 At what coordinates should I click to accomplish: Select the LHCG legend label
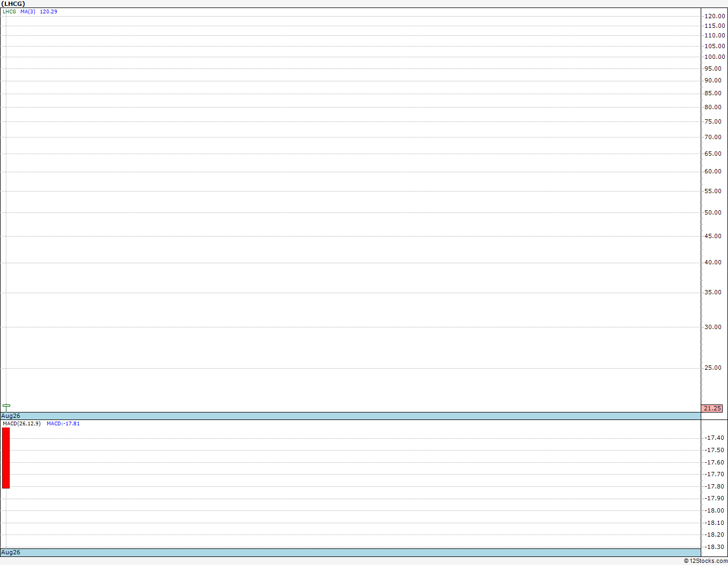10,12
